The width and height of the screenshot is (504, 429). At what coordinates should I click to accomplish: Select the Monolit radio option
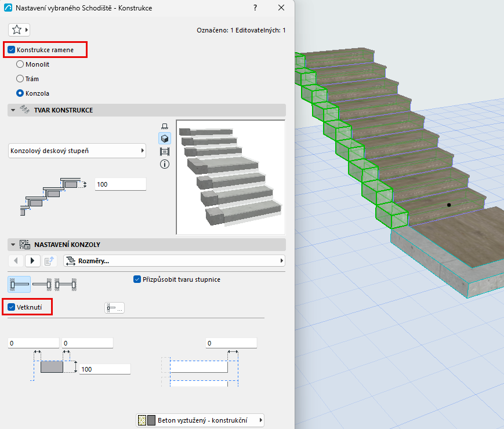click(x=20, y=64)
